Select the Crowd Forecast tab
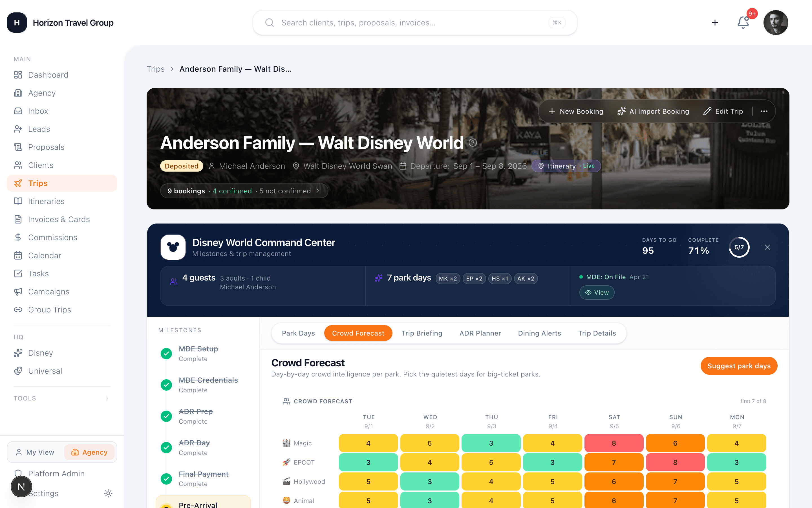This screenshot has width=812, height=508. point(358,333)
